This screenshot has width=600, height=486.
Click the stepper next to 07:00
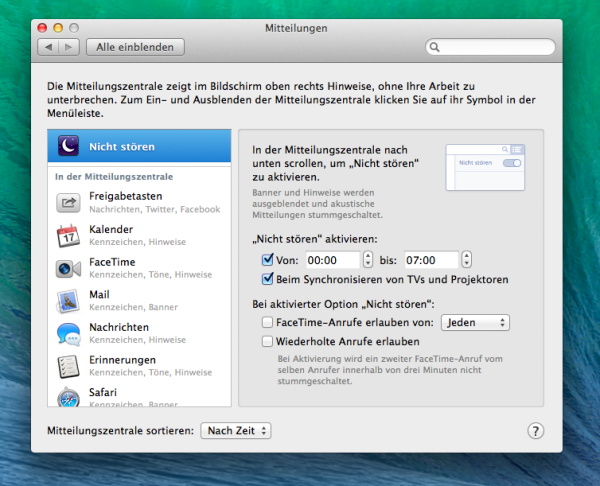[x=466, y=259]
